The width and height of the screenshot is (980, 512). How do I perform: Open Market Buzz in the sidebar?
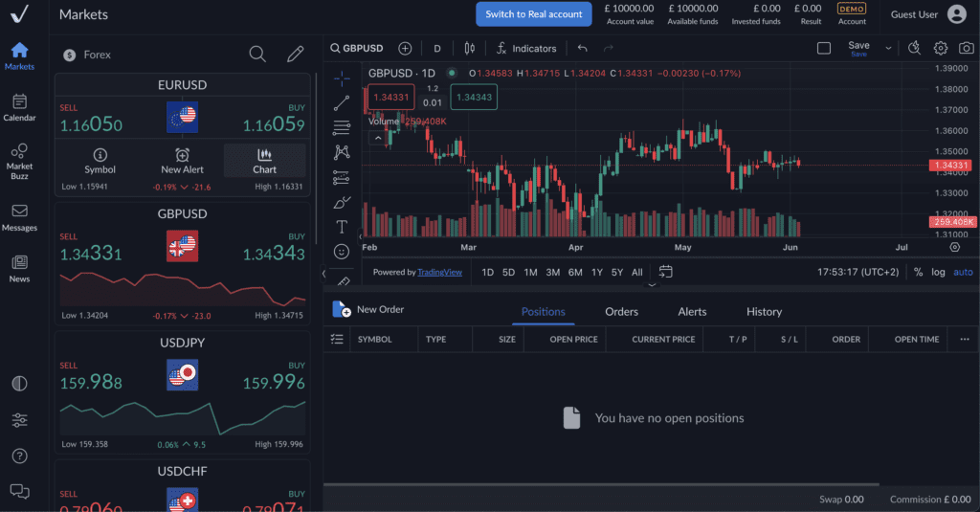click(x=19, y=162)
